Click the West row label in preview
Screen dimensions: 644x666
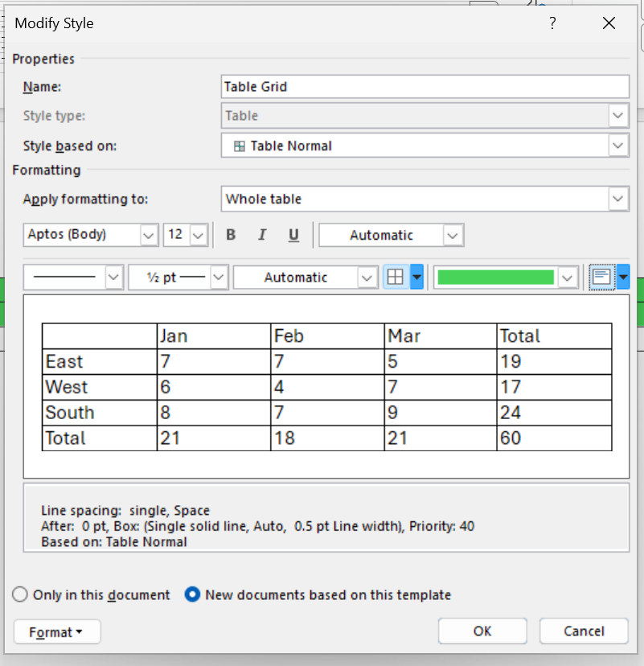click(66, 387)
